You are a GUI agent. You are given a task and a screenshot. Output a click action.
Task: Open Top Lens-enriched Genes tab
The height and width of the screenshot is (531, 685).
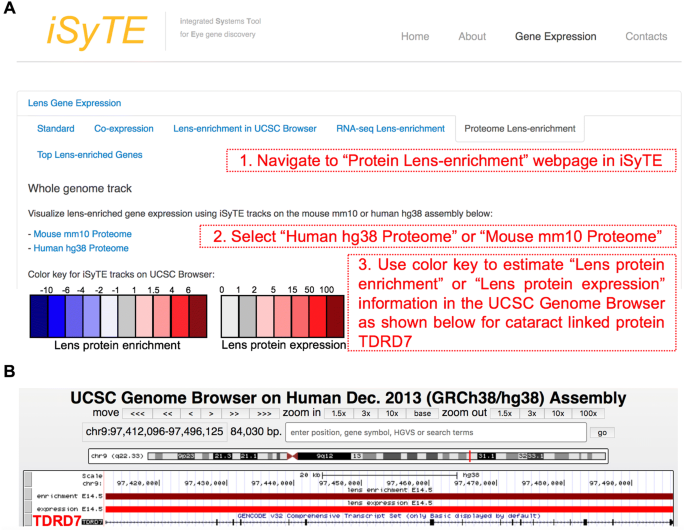point(90,155)
